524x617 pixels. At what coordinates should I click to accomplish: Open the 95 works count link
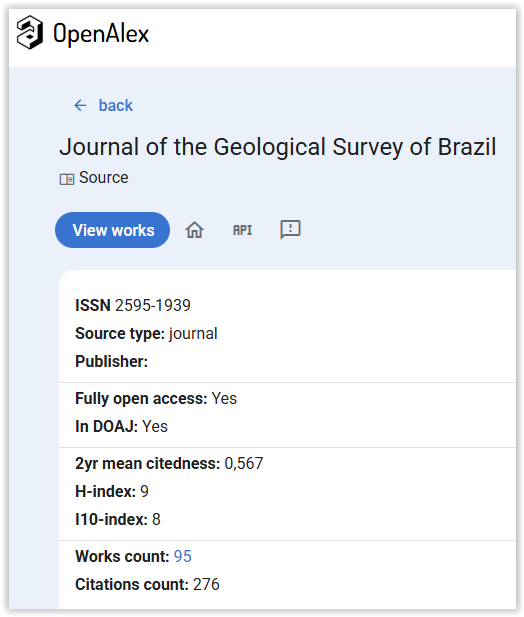183,556
